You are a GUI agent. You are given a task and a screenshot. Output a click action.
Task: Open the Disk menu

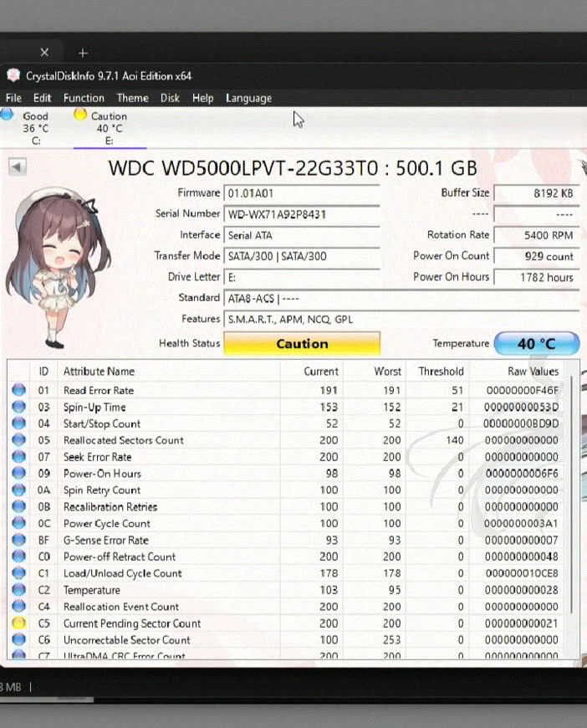click(x=170, y=98)
